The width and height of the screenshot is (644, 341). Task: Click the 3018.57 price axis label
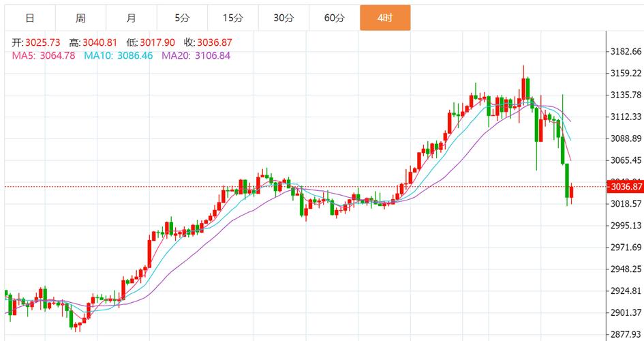click(x=626, y=204)
